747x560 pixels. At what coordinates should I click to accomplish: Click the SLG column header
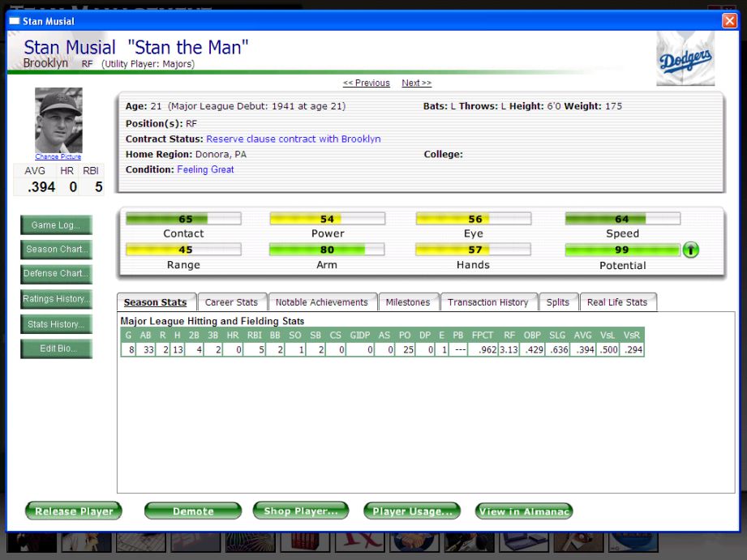[x=557, y=336]
